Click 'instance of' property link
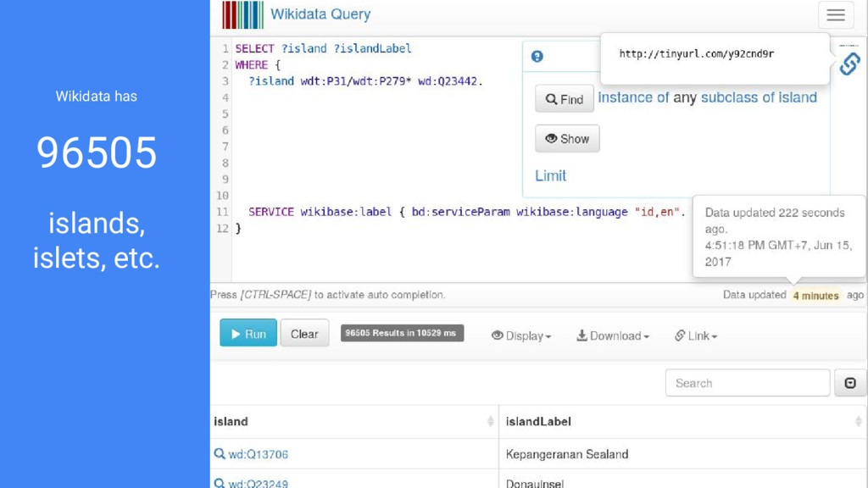This screenshot has width=868, height=488. click(x=633, y=97)
